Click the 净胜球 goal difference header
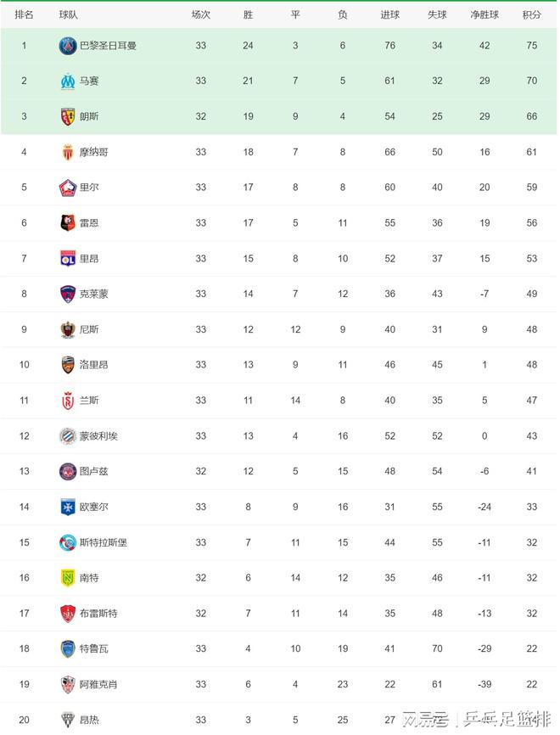 point(484,15)
